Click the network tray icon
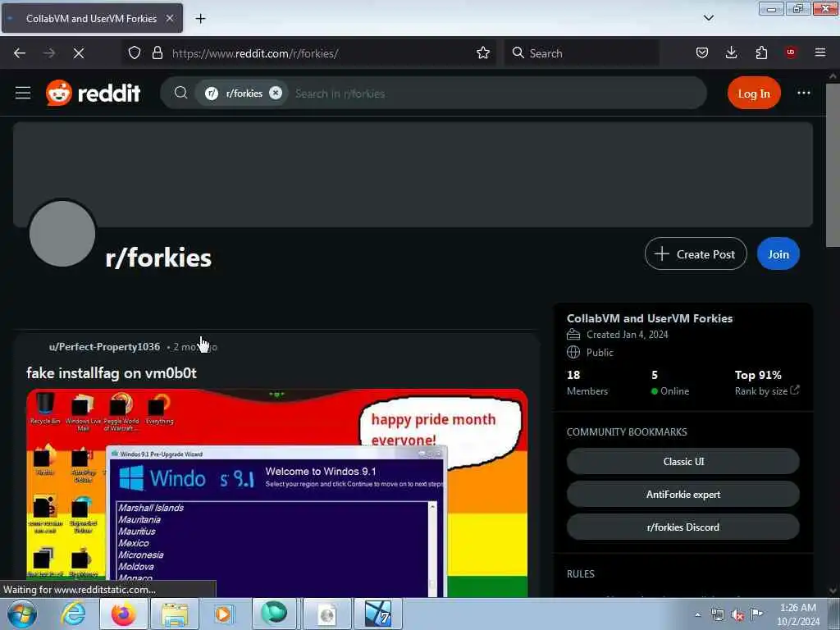This screenshot has width=840, height=630. click(x=717, y=615)
